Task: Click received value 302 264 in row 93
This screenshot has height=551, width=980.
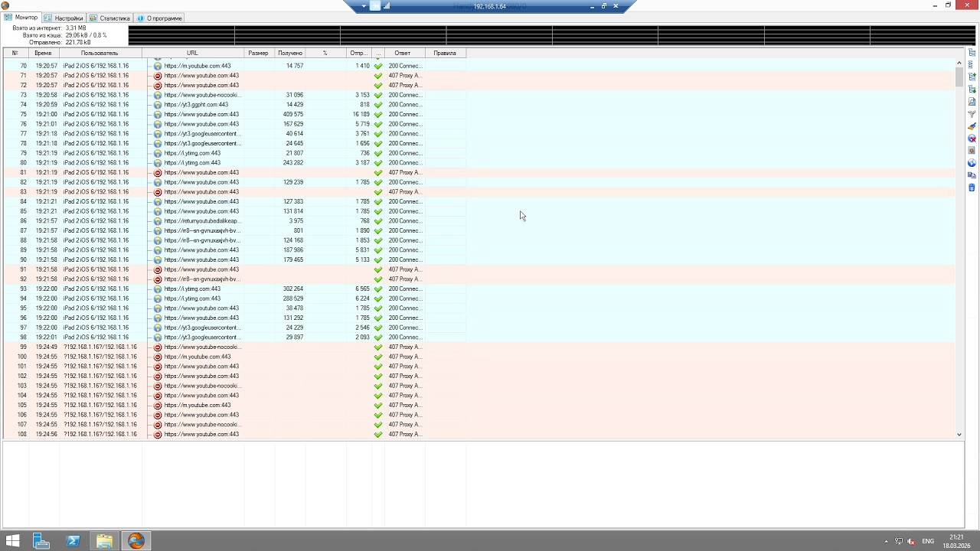Action: click(x=293, y=289)
